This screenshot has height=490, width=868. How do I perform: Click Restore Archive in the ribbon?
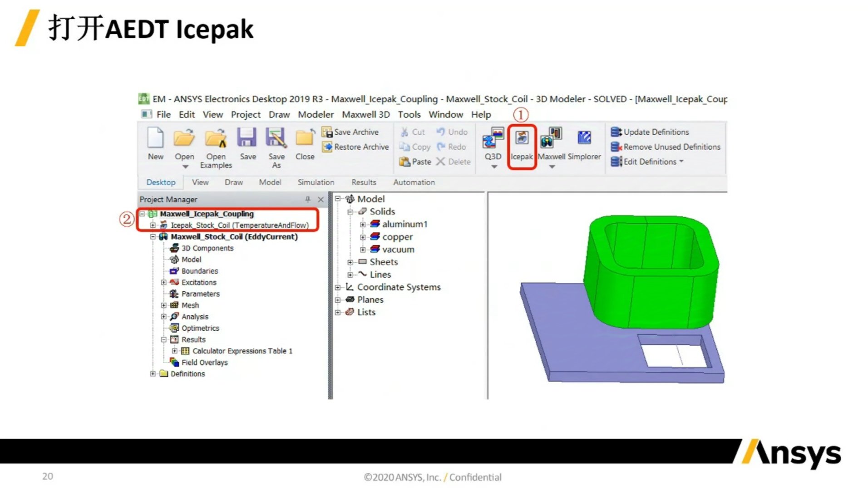(355, 147)
